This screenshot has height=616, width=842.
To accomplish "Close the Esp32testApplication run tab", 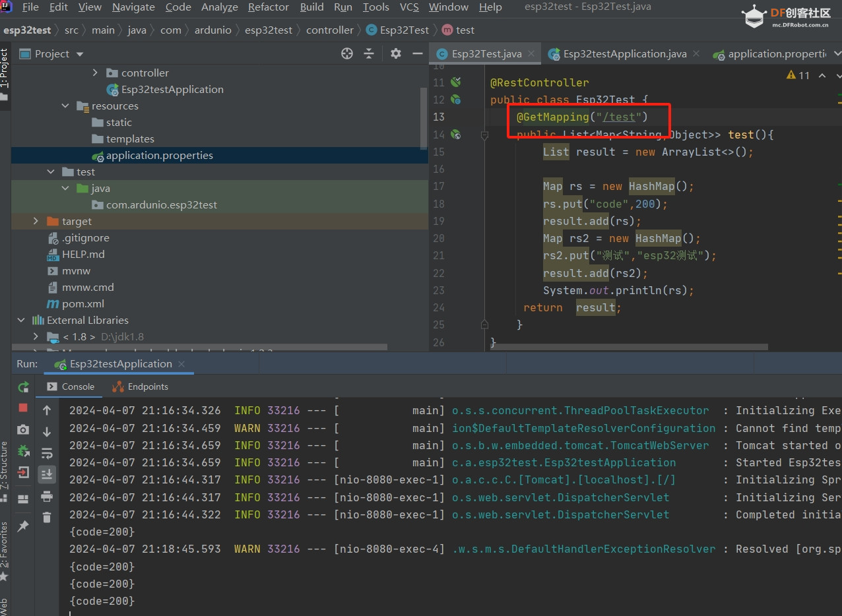I will (x=181, y=364).
